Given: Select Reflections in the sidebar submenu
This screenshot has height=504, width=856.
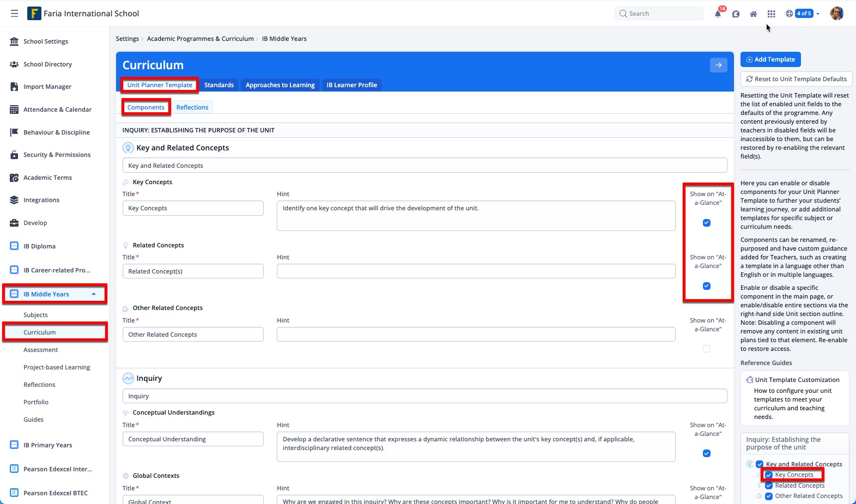Looking at the screenshot, I should pyautogui.click(x=39, y=385).
